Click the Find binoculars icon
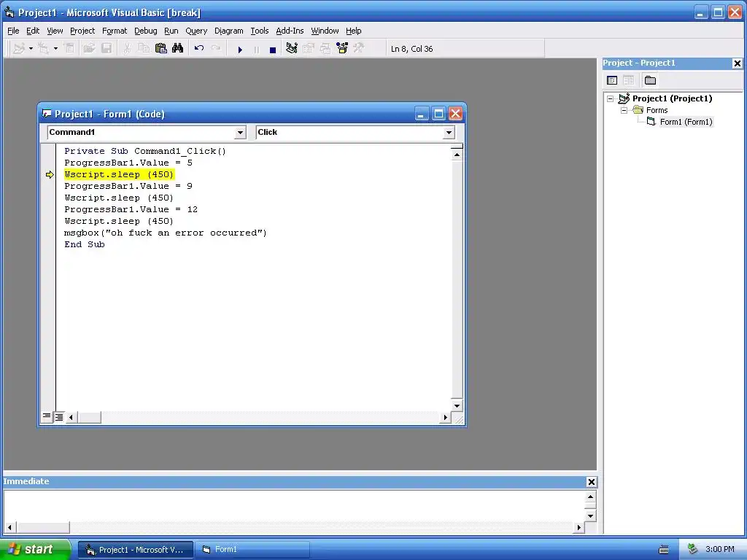This screenshot has width=747, height=560. (x=178, y=49)
